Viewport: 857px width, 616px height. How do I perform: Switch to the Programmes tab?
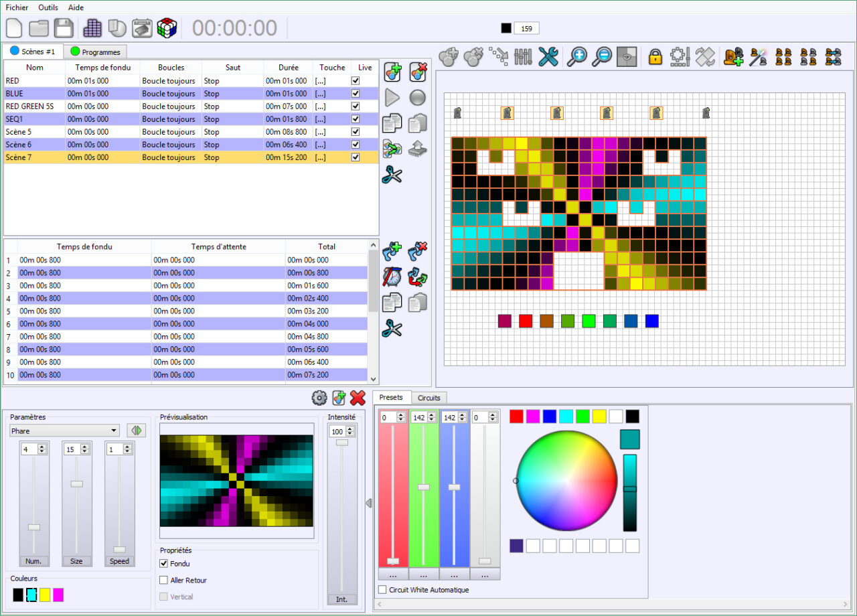click(x=95, y=52)
